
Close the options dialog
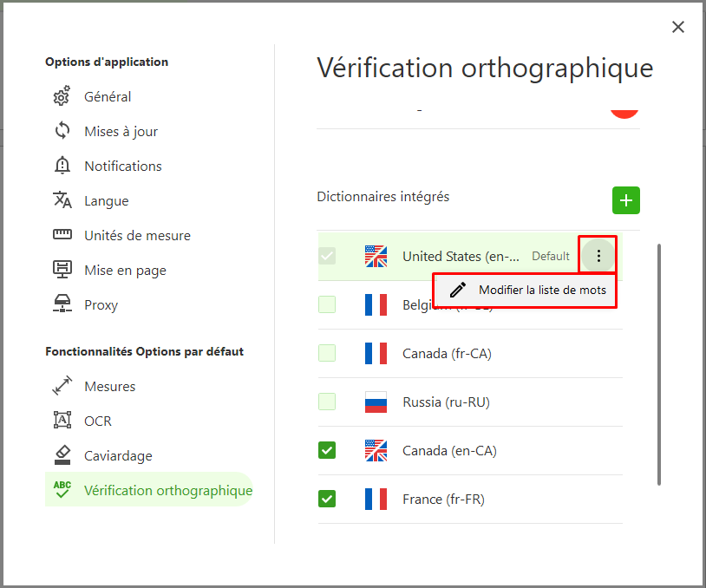(677, 27)
